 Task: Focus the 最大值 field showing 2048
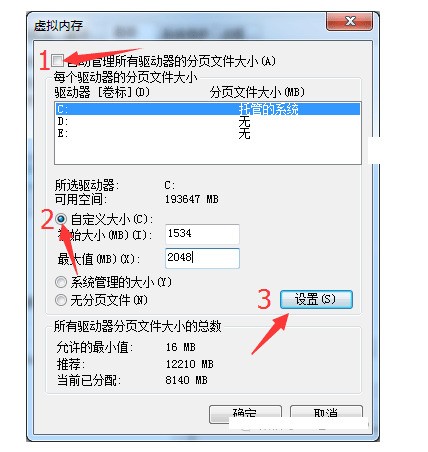(202, 258)
